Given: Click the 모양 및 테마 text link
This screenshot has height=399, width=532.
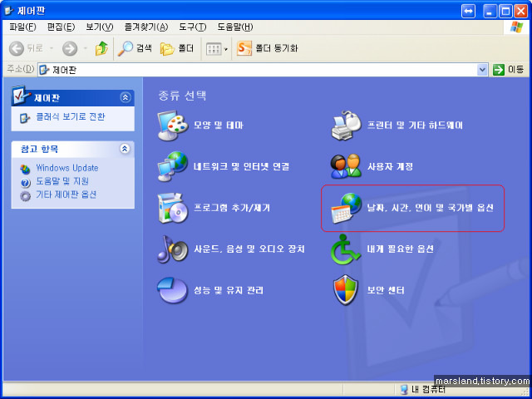Looking at the screenshot, I should click(219, 126).
